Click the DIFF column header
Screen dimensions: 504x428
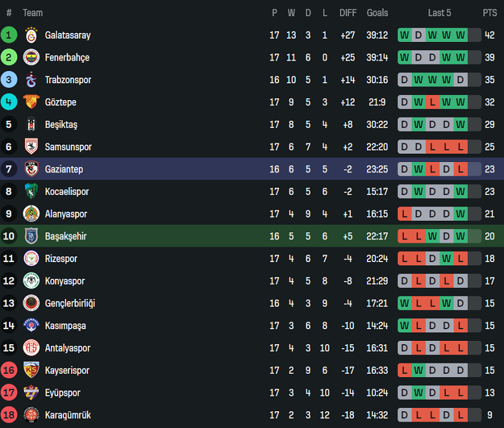click(348, 13)
